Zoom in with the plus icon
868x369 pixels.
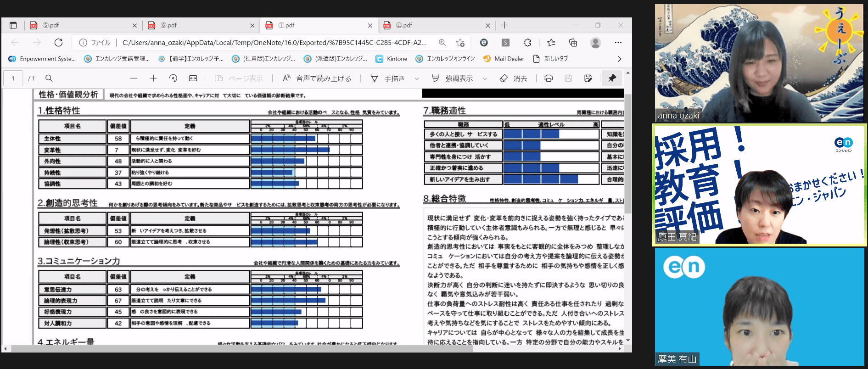point(153,78)
